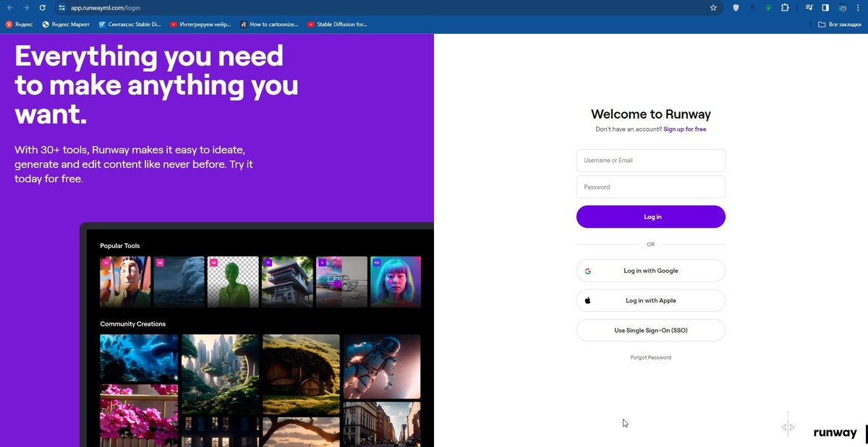Click the Google logo icon
The height and width of the screenshot is (447, 868).
588,271
